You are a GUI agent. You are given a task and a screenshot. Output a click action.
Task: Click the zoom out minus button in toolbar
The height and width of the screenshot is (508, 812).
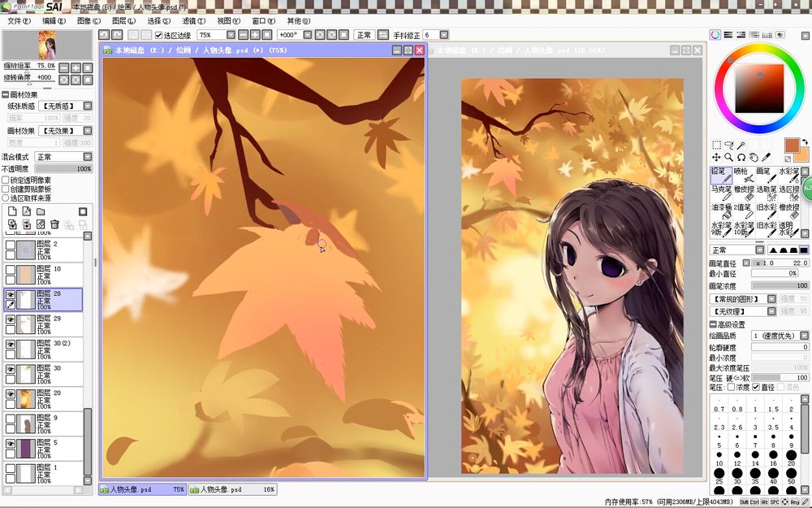[243, 35]
